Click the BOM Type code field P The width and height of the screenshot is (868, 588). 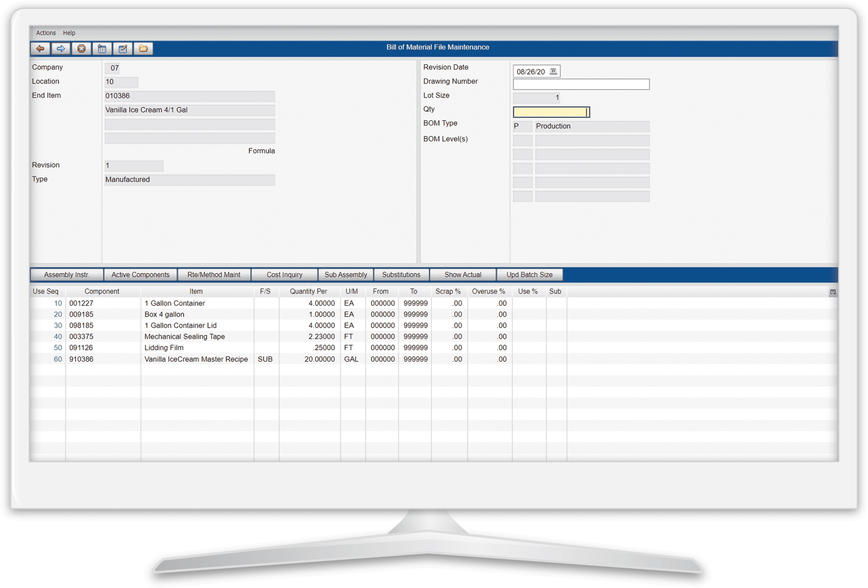tap(523, 127)
